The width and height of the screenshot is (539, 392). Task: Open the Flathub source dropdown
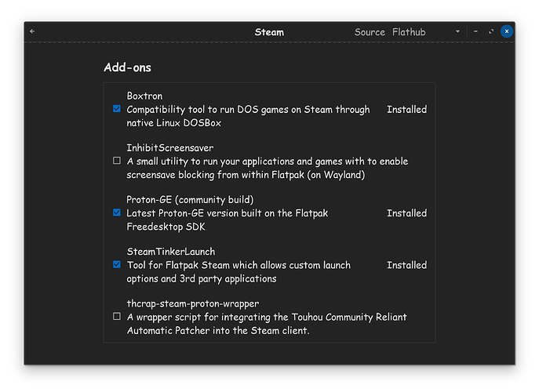coord(426,31)
